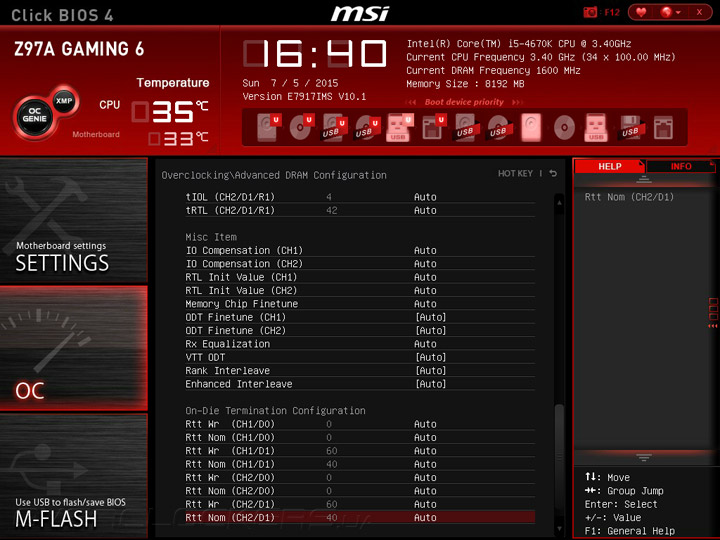720x540 pixels.
Task: Edit tIOL (CH2/D1/R1) Auto value
Action: (x=425, y=197)
